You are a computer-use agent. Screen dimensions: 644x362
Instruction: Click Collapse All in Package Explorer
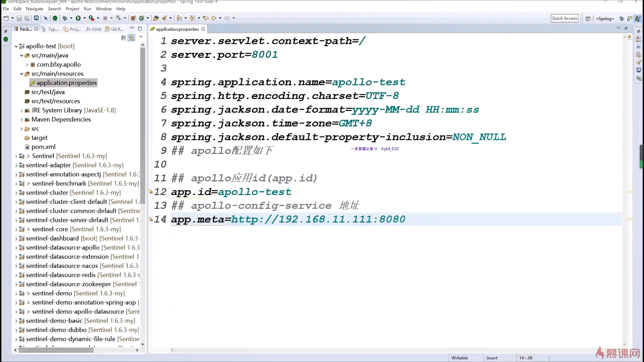(x=123, y=38)
